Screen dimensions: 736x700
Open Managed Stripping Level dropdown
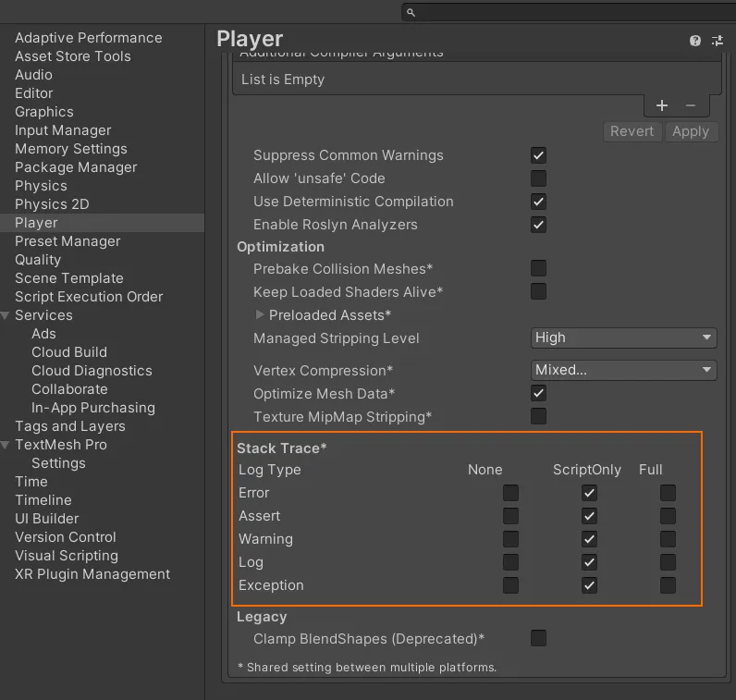tap(623, 338)
